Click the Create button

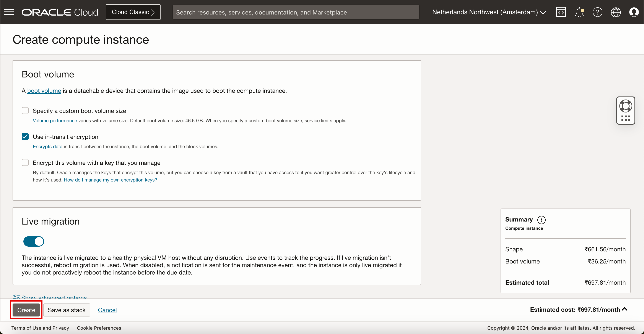(x=26, y=310)
